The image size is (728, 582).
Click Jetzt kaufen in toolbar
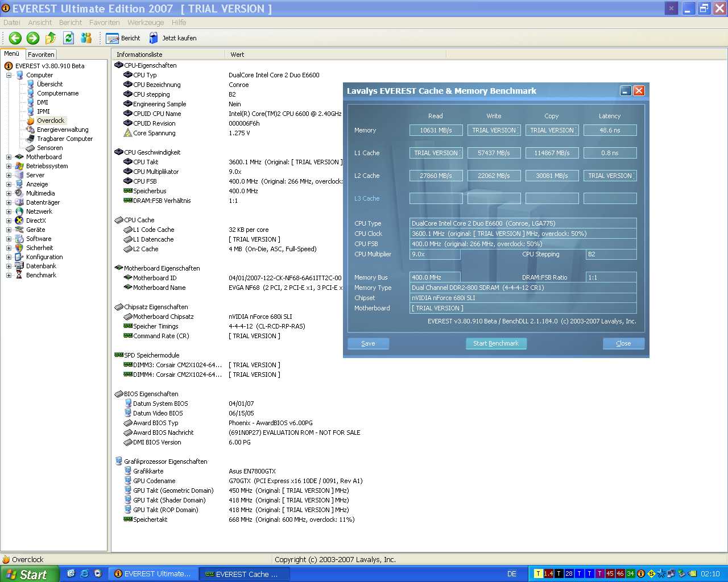[173, 38]
